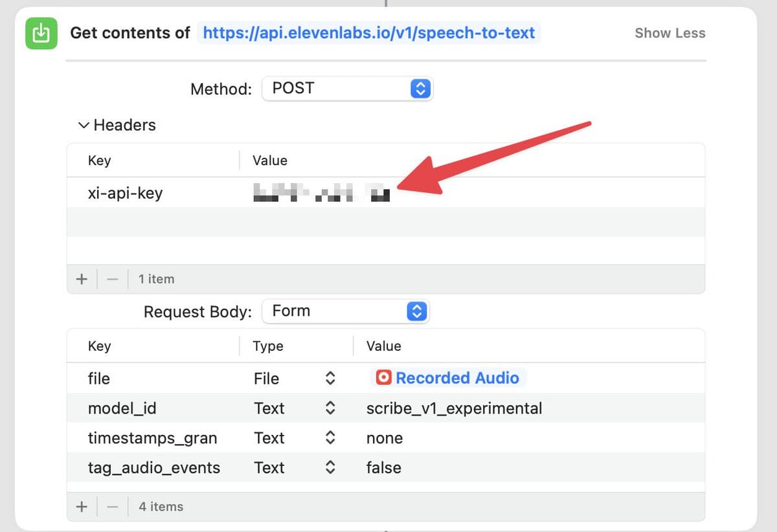Click the '1 item' count label

(156, 279)
